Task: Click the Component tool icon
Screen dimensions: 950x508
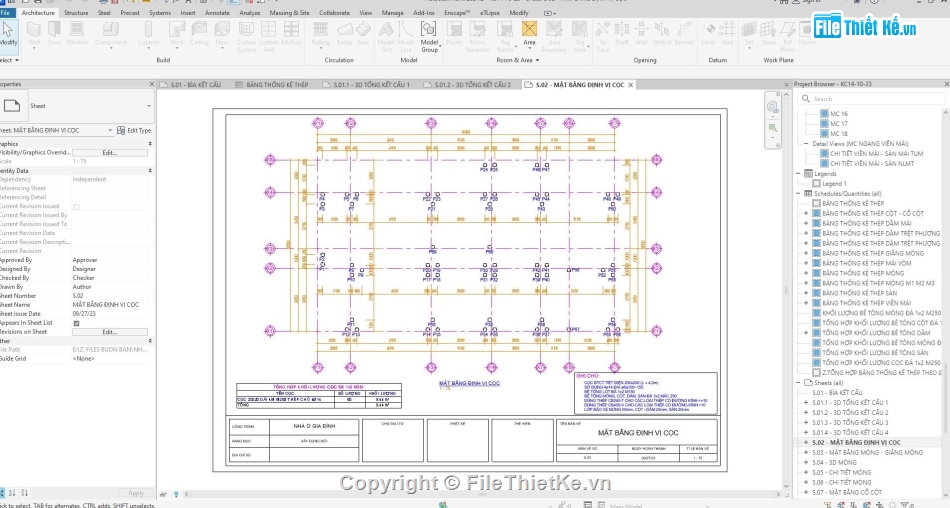Action: tap(111, 33)
